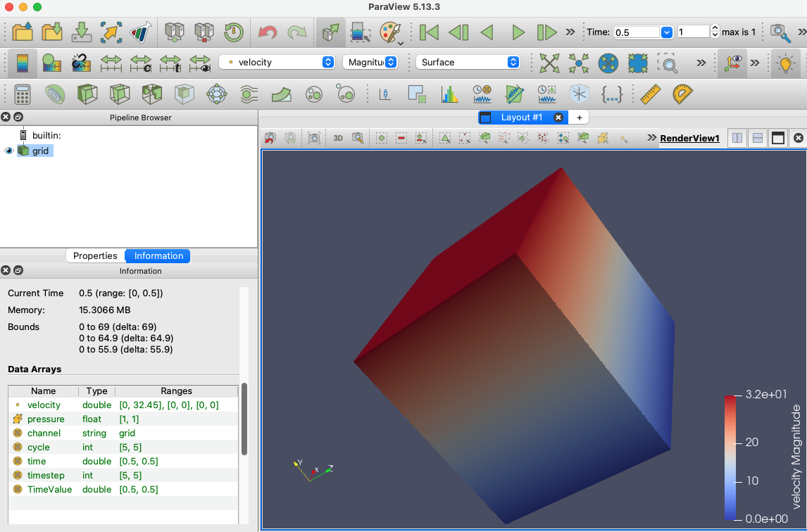Expand more view toolbar tools beside RenderView1

(x=651, y=137)
